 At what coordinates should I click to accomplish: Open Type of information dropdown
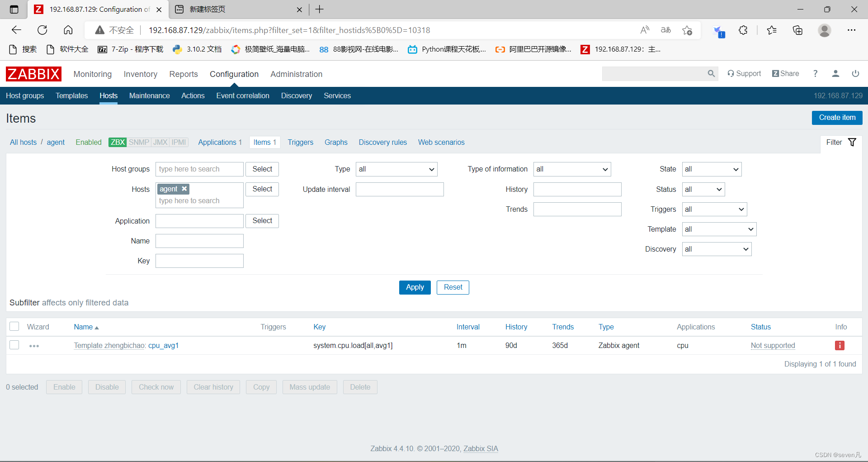(572, 169)
